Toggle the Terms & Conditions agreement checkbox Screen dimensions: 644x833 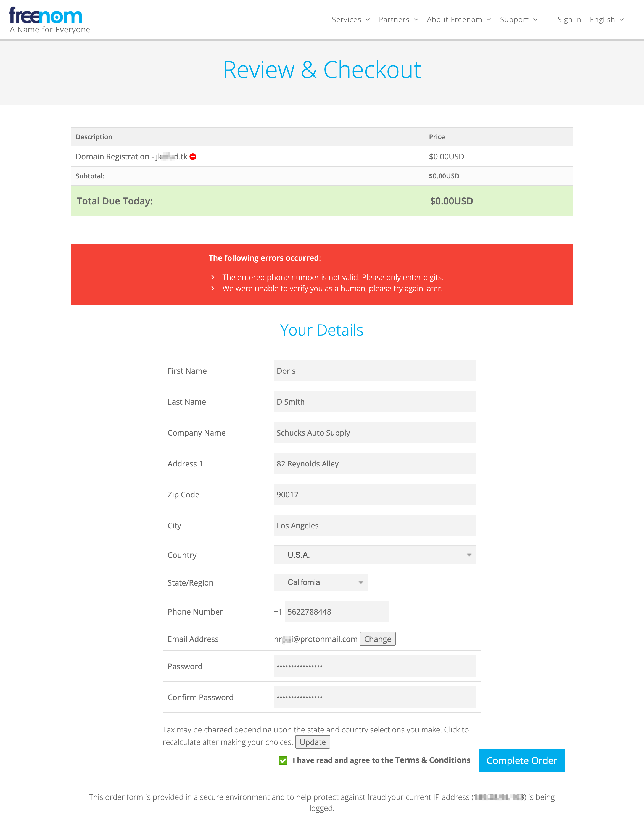284,761
